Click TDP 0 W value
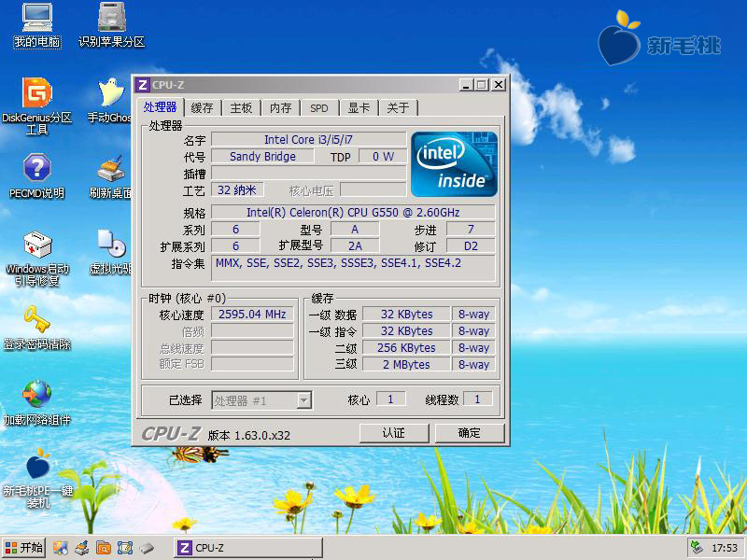 pyautogui.click(x=383, y=156)
